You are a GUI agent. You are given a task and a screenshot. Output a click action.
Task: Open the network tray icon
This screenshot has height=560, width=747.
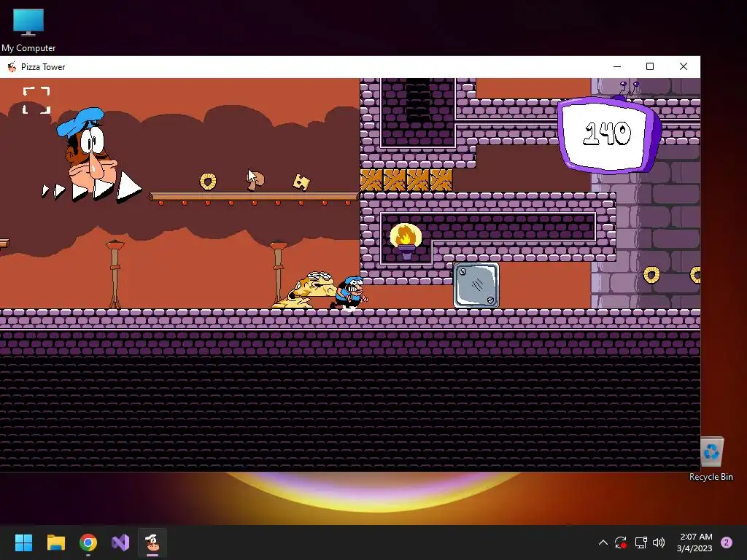pos(640,542)
